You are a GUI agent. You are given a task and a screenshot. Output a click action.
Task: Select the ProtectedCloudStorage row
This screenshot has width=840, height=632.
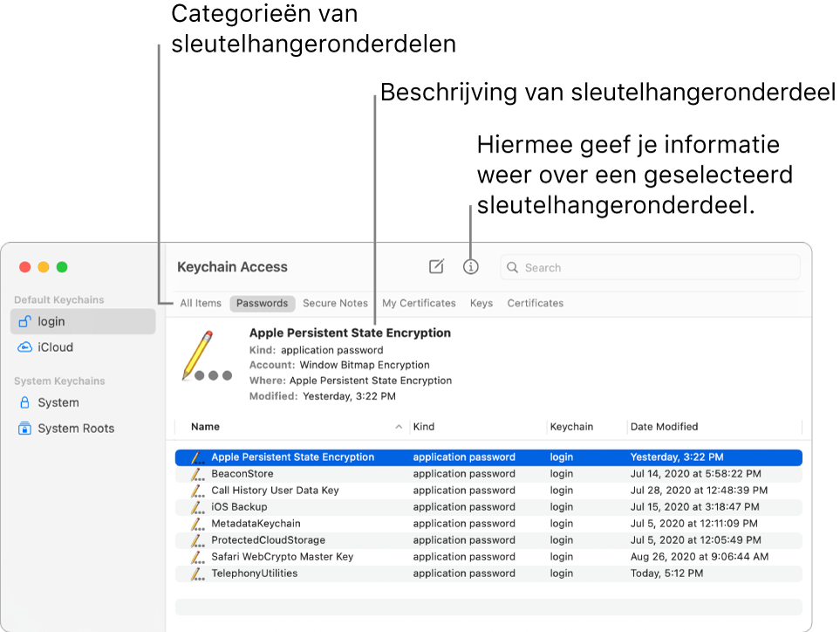pyautogui.click(x=488, y=540)
